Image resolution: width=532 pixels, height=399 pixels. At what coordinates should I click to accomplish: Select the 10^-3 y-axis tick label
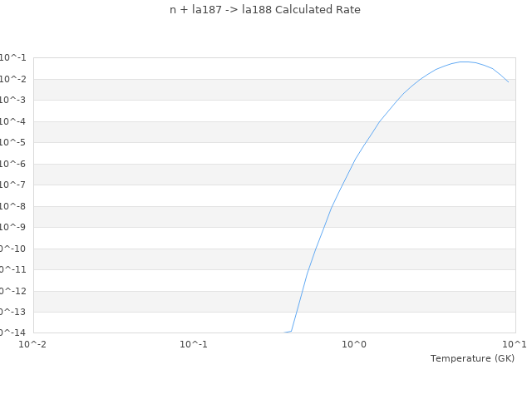[13, 100]
